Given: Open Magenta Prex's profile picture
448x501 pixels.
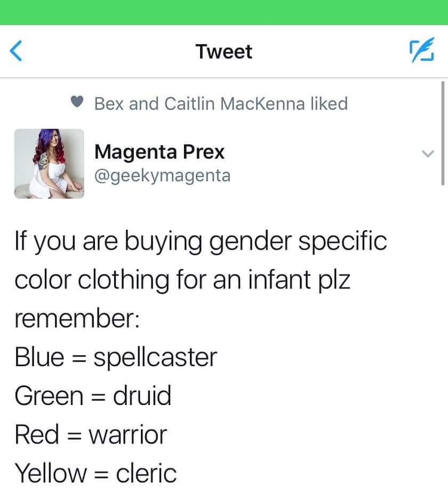Looking at the screenshot, I should pyautogui.click(x=49, y=164).
